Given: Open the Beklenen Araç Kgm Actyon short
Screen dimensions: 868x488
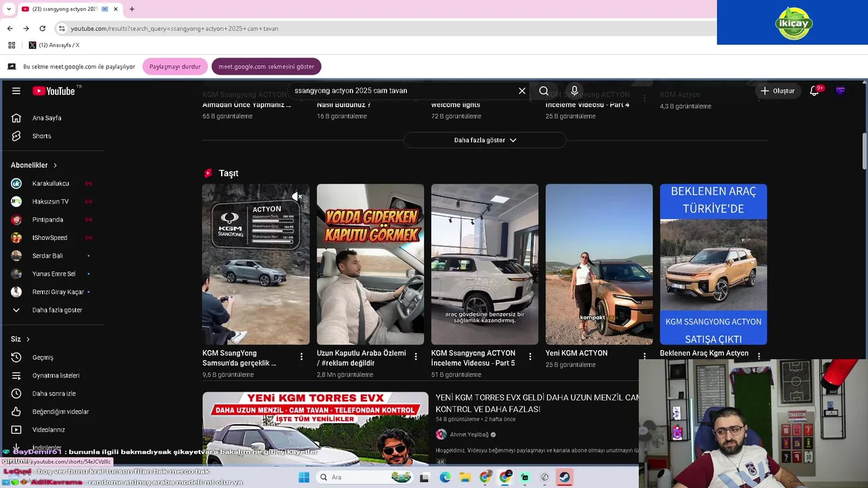Looking at the screenshot, I should [713, 264].
